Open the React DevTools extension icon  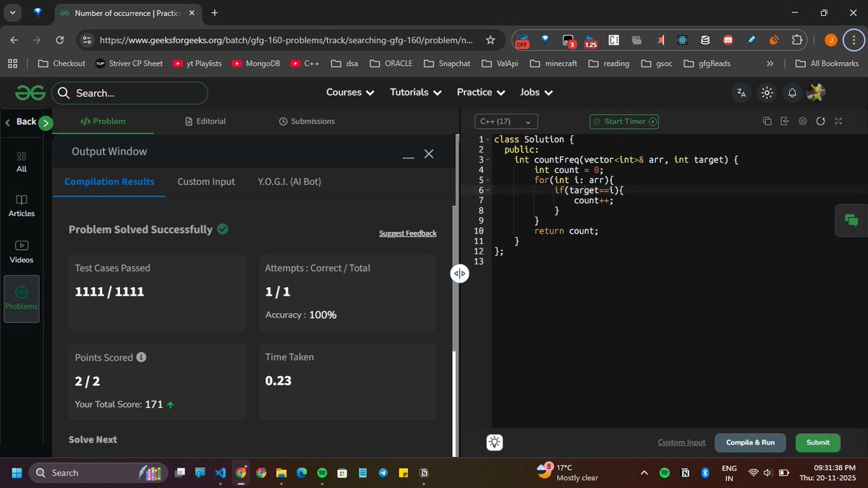point(682,40)
